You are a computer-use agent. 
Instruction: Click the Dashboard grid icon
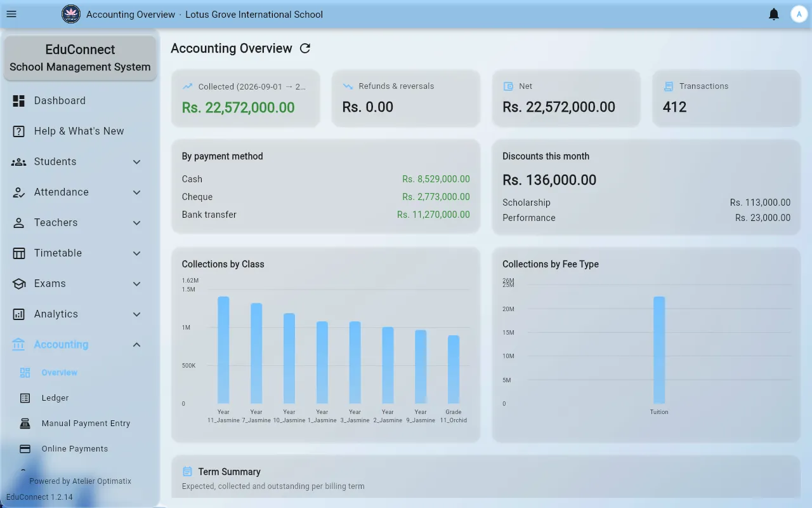tap(19, 100)
